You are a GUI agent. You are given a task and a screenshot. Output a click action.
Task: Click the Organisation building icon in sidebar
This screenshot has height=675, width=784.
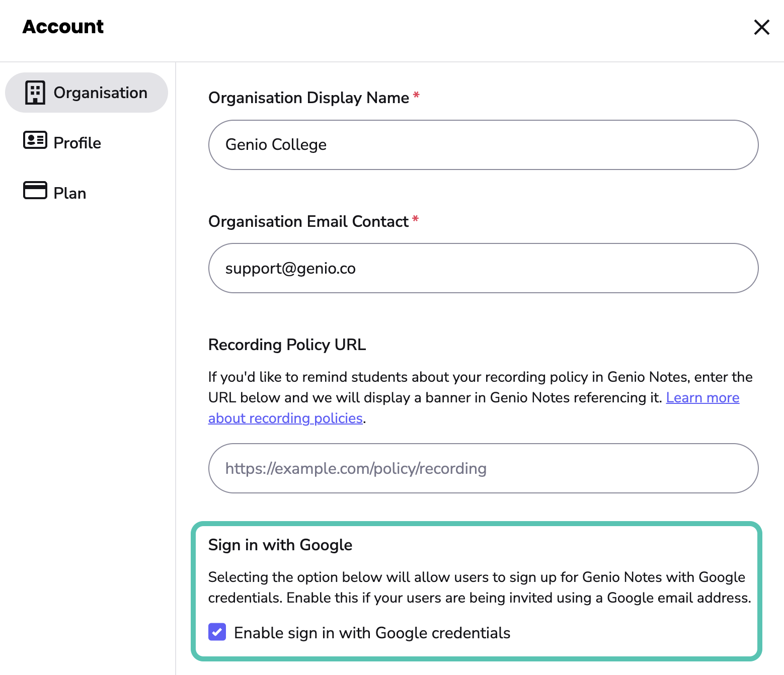[35, 93]
